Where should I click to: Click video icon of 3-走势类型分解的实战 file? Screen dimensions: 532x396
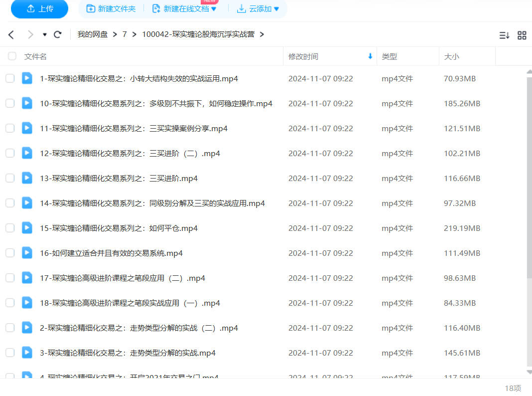pos(27,352)
